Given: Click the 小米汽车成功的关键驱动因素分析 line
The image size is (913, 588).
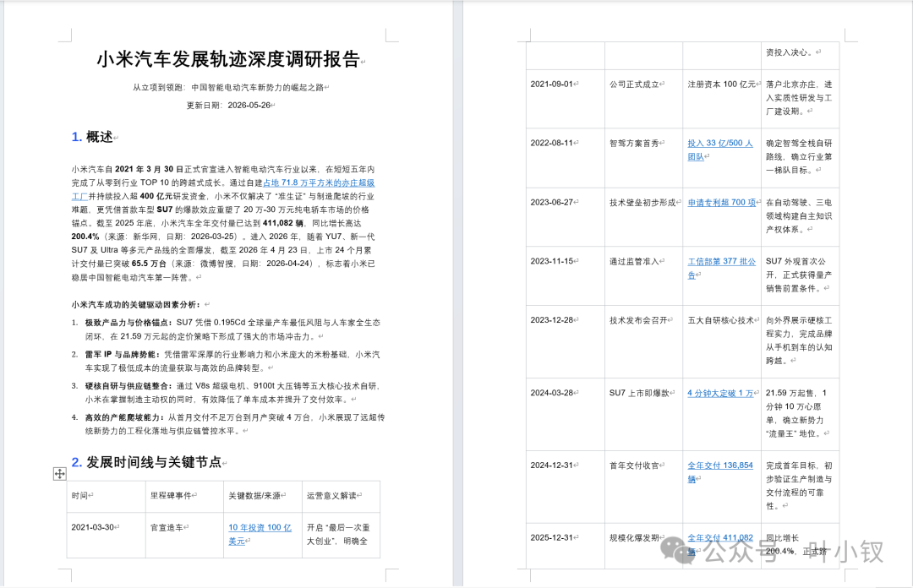Looking at the screenshot, I should pyautogui.click(x=135, y=304).
